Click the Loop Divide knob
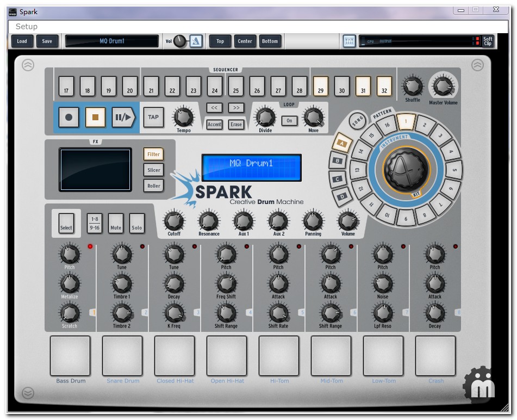The width and height of the screenshot is (517, 420). click(x=265, y=116)
